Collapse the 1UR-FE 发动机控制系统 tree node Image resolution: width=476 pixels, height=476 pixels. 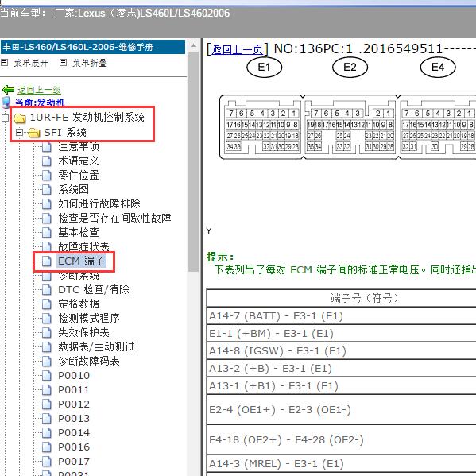click(x=5, y=118)
